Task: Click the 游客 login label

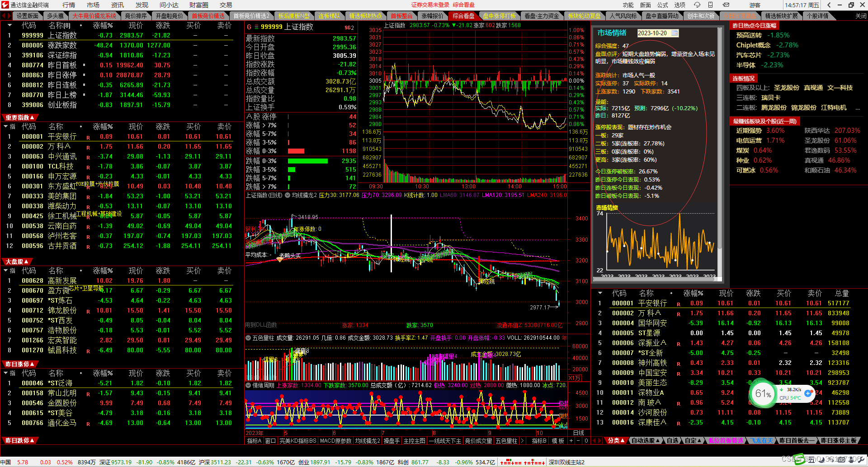Action: click(x=755, y=5)
